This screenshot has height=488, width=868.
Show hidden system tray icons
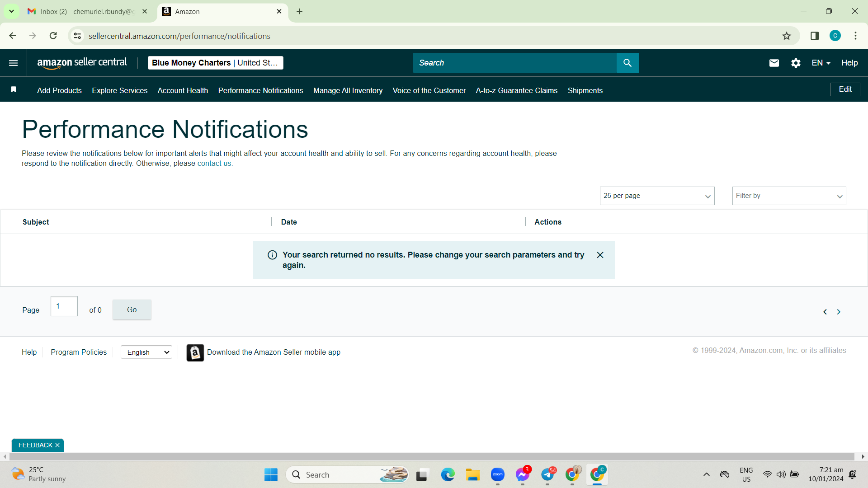coord(706,474)
